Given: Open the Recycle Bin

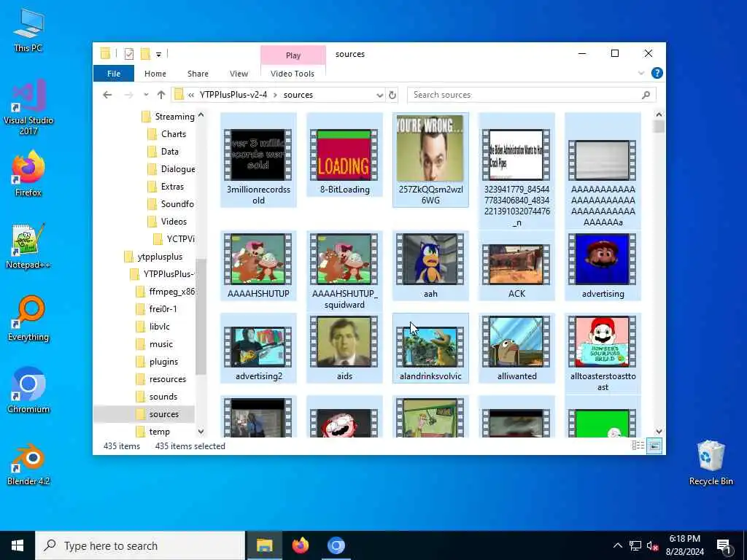Looking at the screenshot, I should 711,463.
